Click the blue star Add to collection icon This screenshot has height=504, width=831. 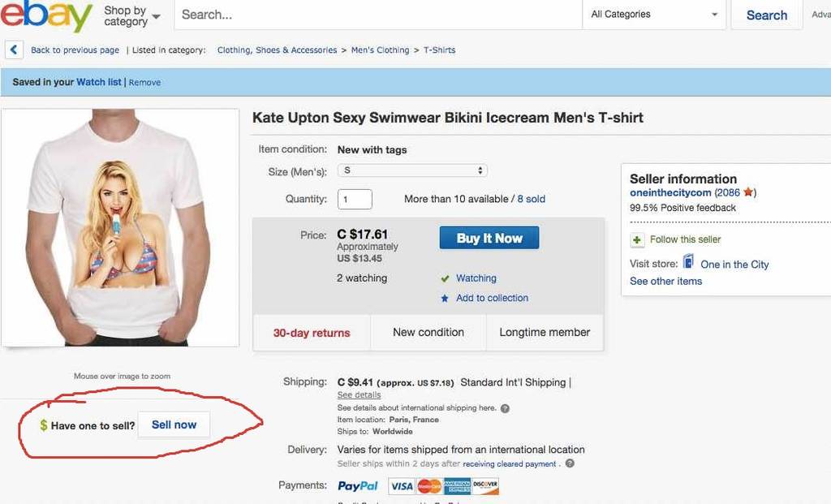pos(445,299)
